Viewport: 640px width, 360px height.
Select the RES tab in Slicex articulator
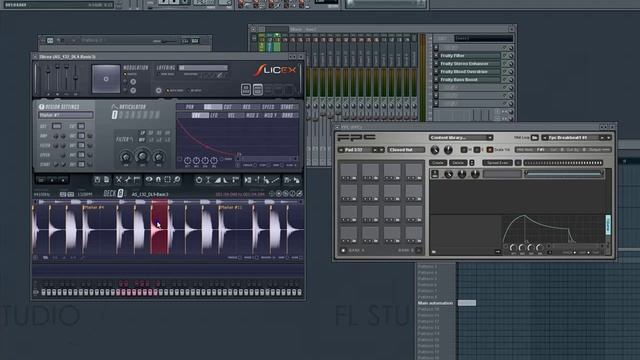coord(247,107)
